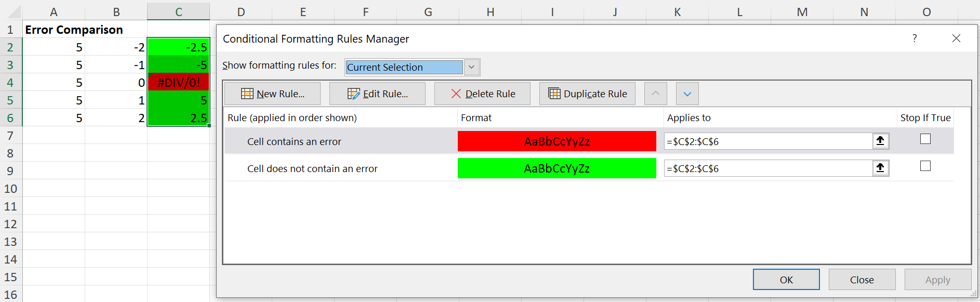
Task: Click OK to confirm rules
Action: pos(786,280)
